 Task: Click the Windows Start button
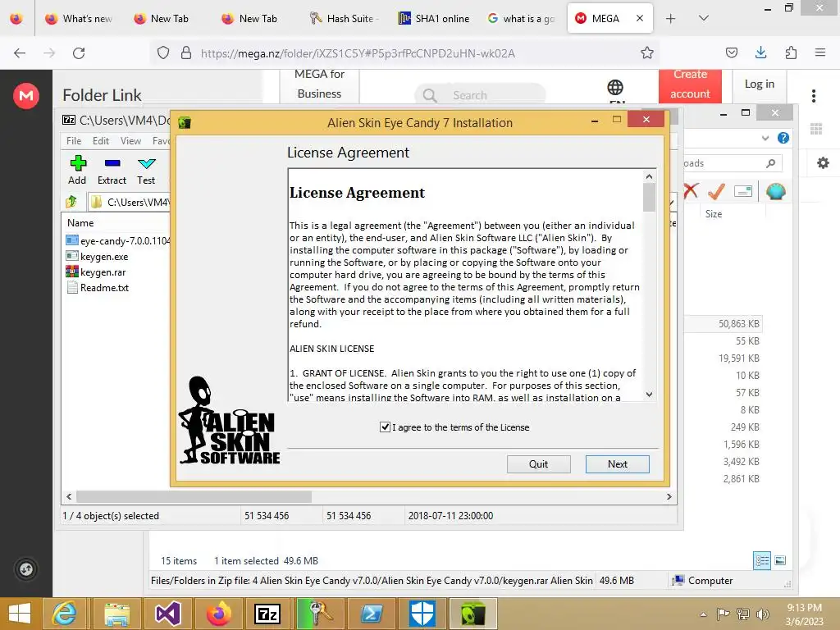tap(20, 614)
